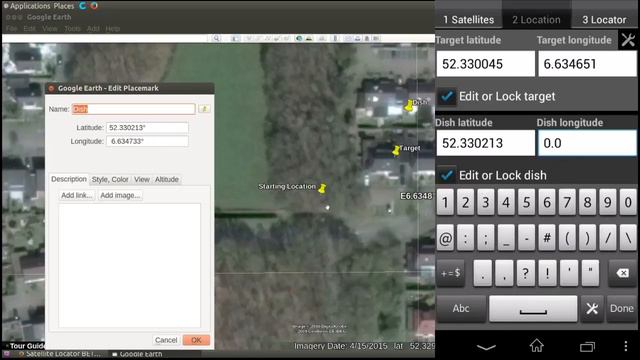Open the Description tab in Edit Placemark
The width and height of the screenshot is (640, 360).
69,179
